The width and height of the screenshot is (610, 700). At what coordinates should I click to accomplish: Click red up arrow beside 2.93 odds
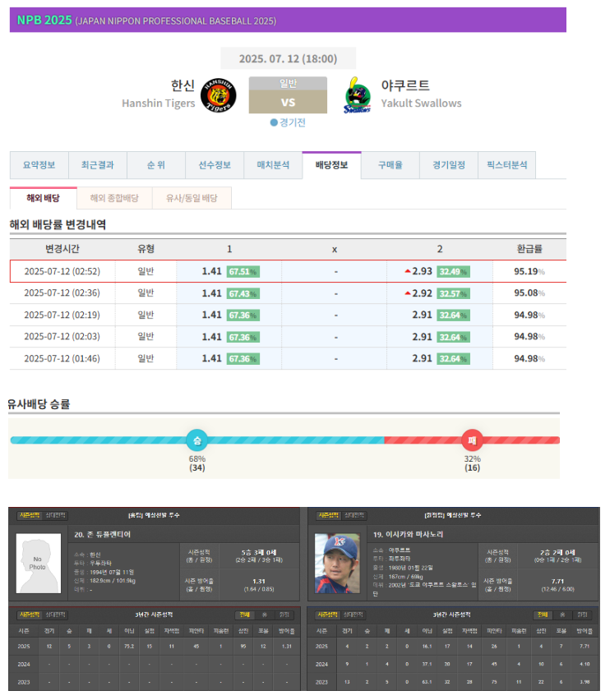(407, 271)
